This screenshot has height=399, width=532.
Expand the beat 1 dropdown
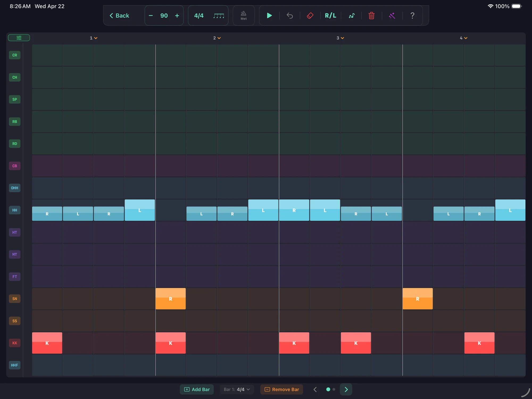click(93, 38)
